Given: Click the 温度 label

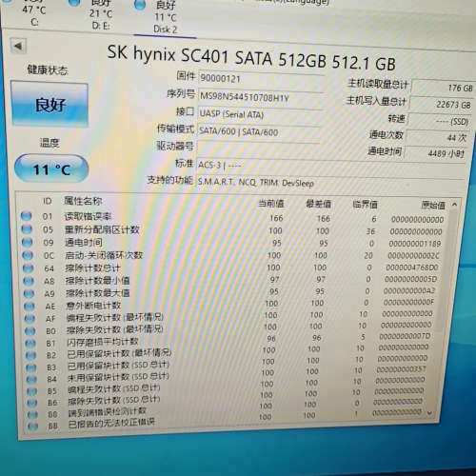Looking at the screenshot, I should [50, 143].
